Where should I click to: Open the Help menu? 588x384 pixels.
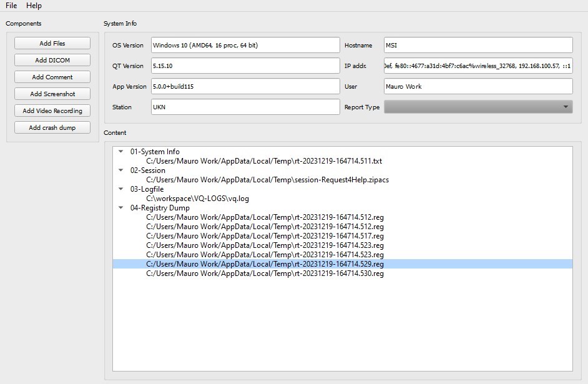[34, 6]
